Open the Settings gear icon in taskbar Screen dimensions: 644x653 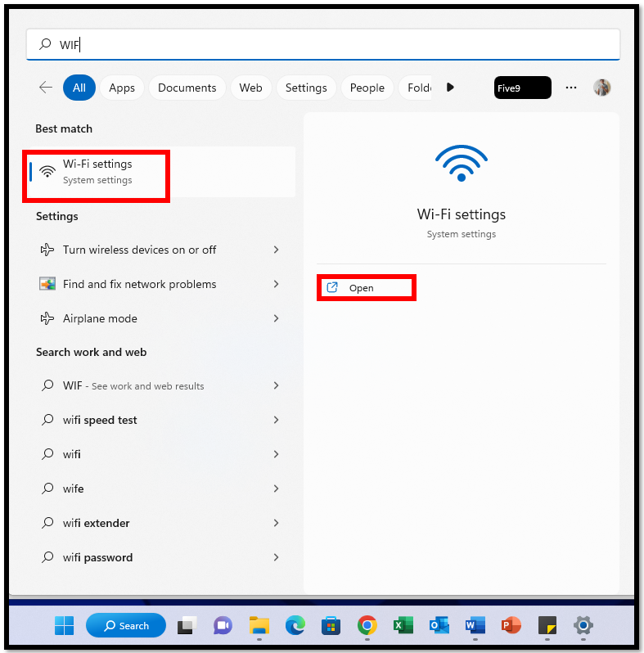click(583, 625)
